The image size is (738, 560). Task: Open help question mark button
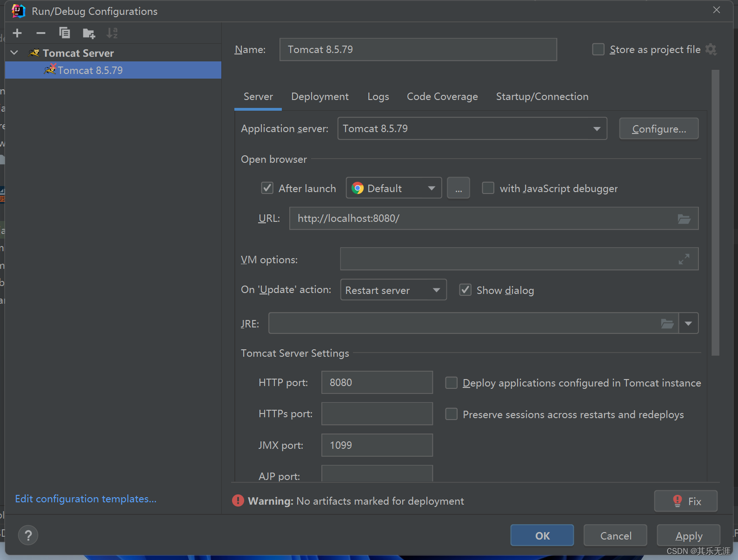28,535
